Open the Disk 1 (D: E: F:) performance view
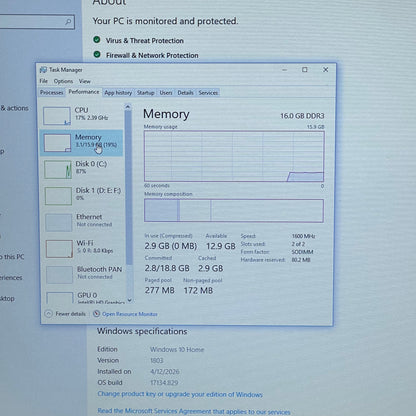 click(x=82, y=195)
